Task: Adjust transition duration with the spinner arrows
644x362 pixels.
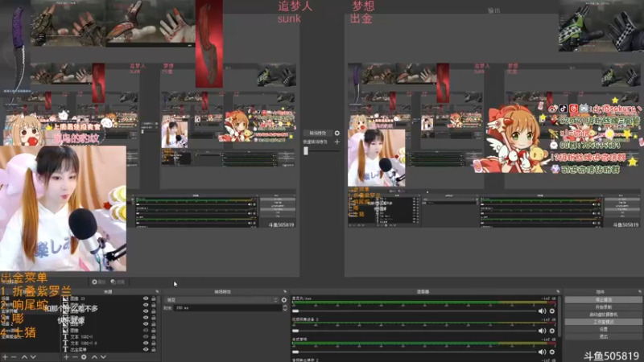Action: tap(285, 308)
